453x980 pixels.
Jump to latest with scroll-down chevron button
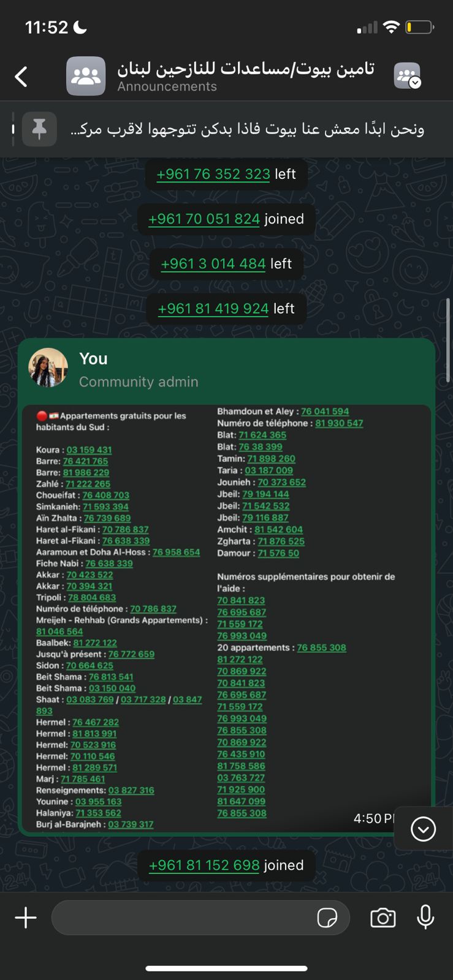(423, 829)
